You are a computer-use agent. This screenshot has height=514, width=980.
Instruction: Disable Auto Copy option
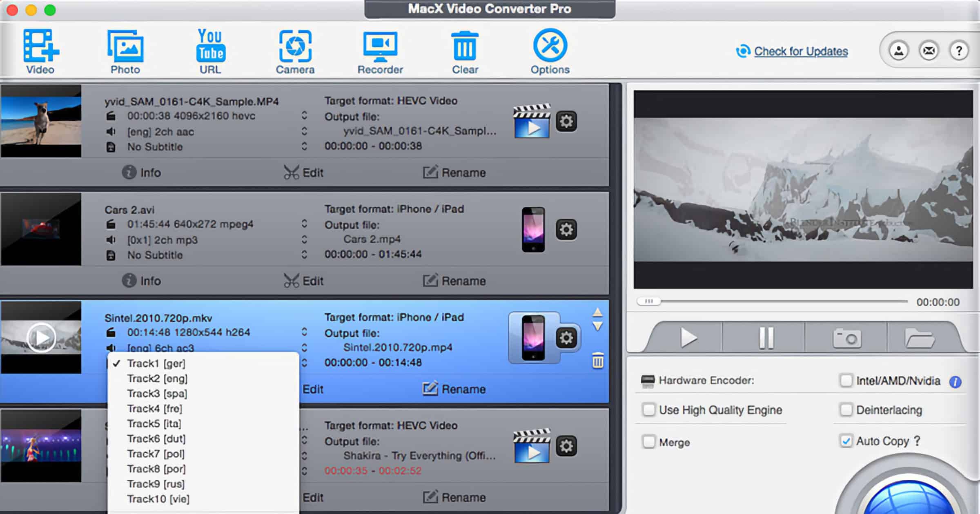coord(845,441)
